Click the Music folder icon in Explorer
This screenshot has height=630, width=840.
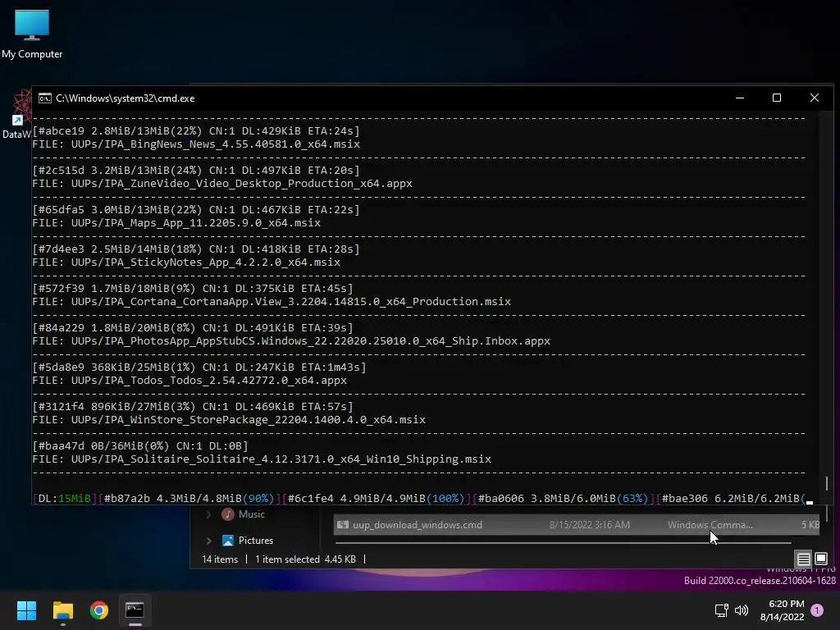coord(228,514)
